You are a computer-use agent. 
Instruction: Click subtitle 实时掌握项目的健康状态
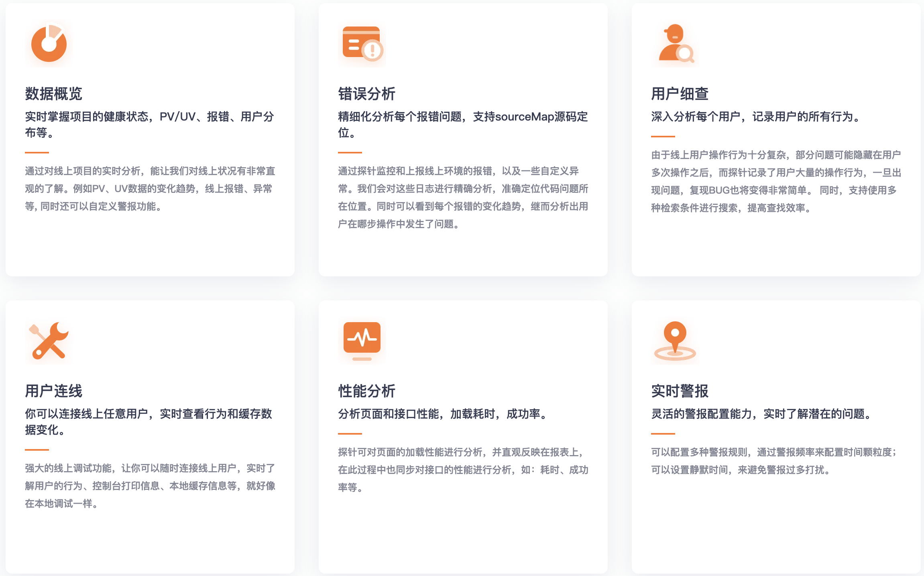click(x=150, y=125)
